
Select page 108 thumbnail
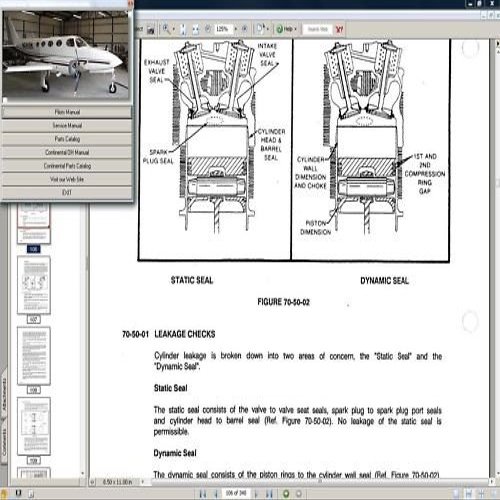(x=34, y=355)
